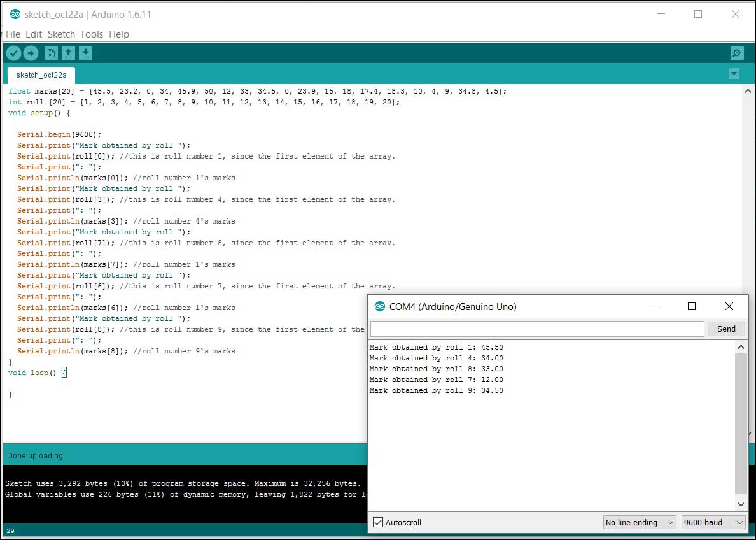
Task: Open the No line ending dropdown
Action: point(640,522)
